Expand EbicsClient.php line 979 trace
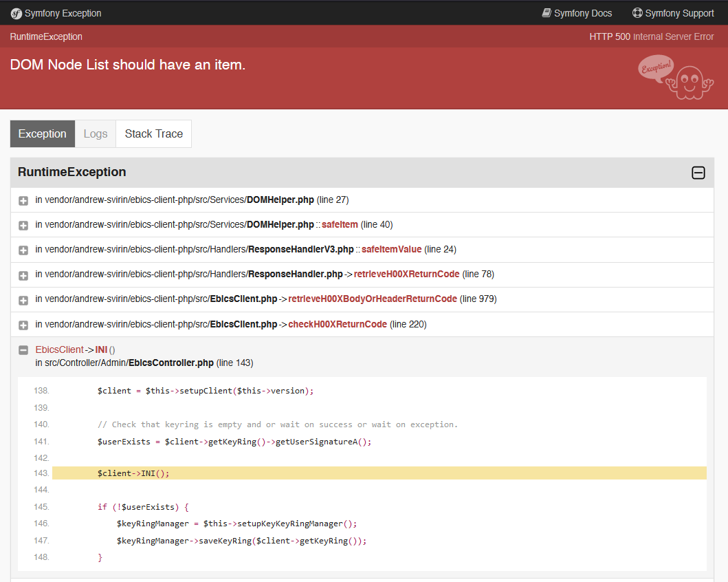728x582 pixels. 23,300
